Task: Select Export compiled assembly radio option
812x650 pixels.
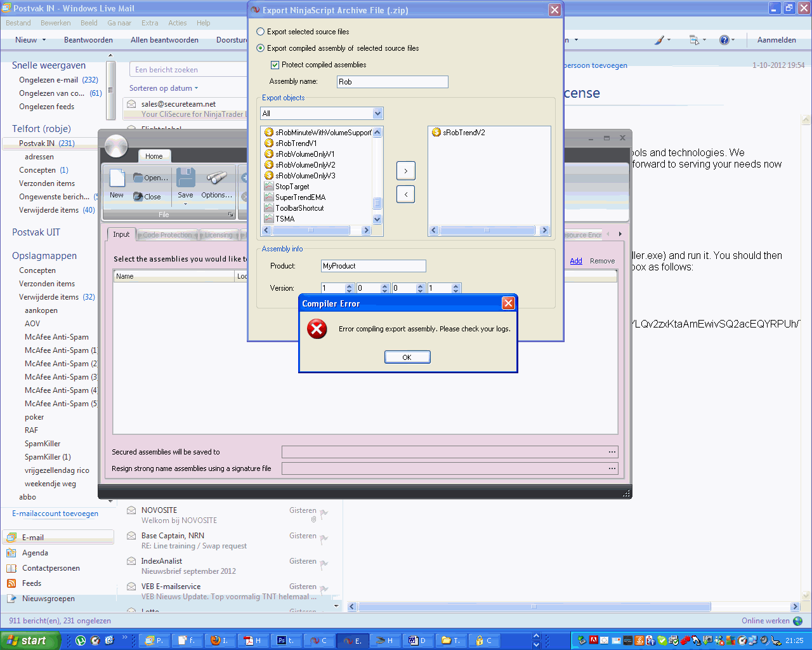Action: [x=261, y=48]
